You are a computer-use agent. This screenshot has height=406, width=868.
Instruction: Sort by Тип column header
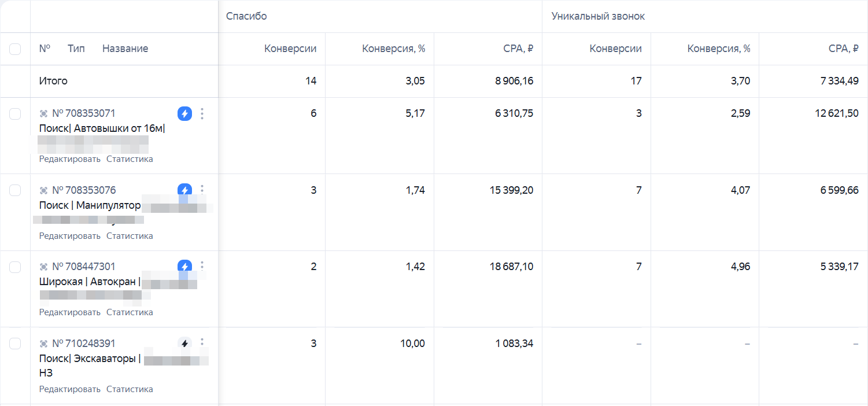point(76,49)
